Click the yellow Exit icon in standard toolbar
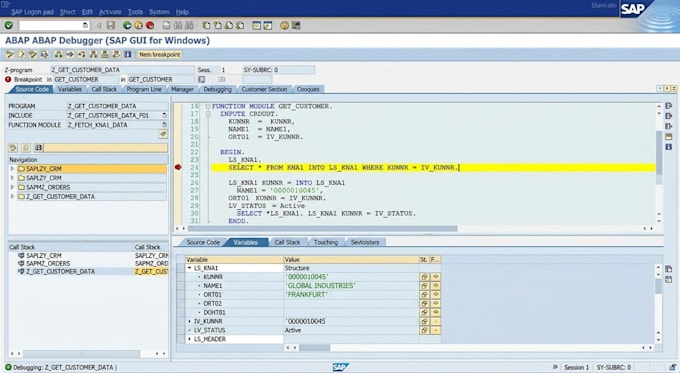The width and height of the screenshot is (680, 373). point(138,26)
